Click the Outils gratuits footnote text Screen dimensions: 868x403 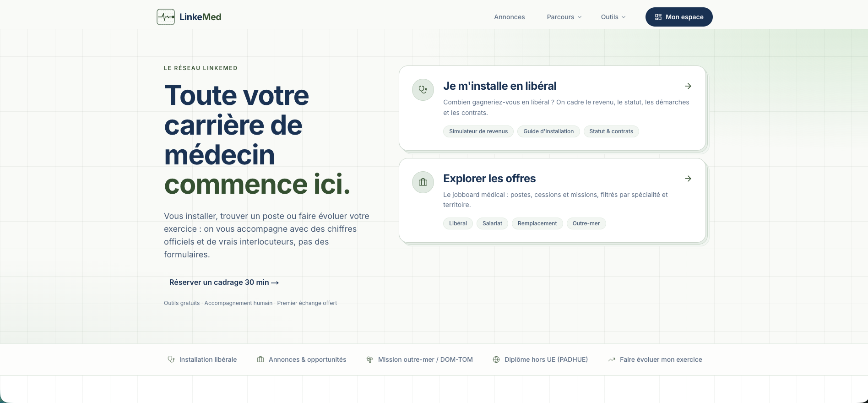(x=250, y=303)
